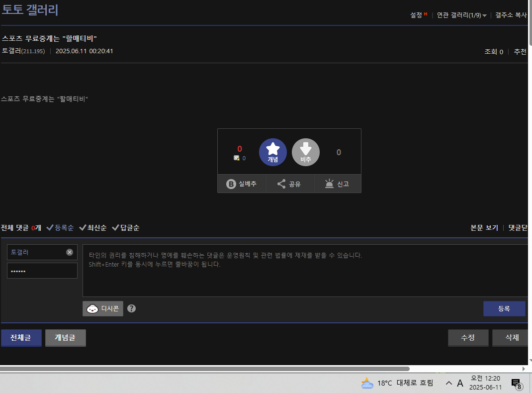Click the 신고 report siren icon
The image size is (532, 393).
(x=329, y=184)
